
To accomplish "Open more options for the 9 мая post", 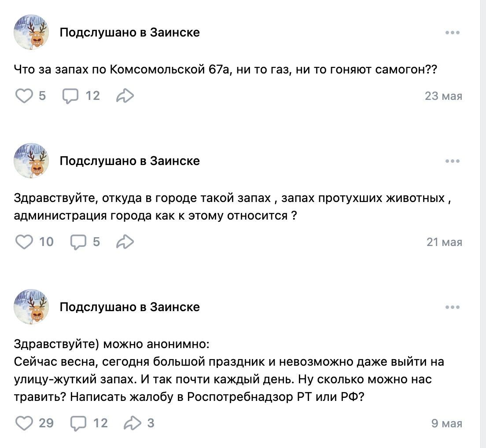I will pyautogui.click(x=452, y=307).
